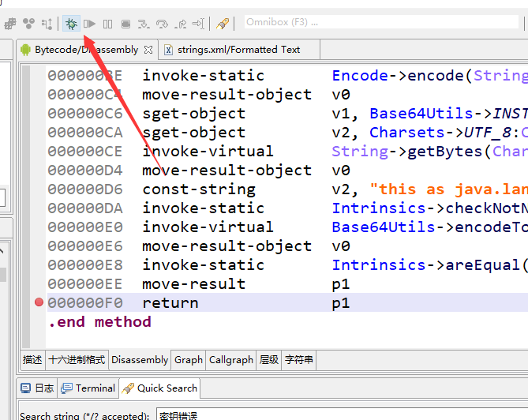The image size is (528, 420).
Task: Click the Run to Line icon
Action: pos(198,24)
